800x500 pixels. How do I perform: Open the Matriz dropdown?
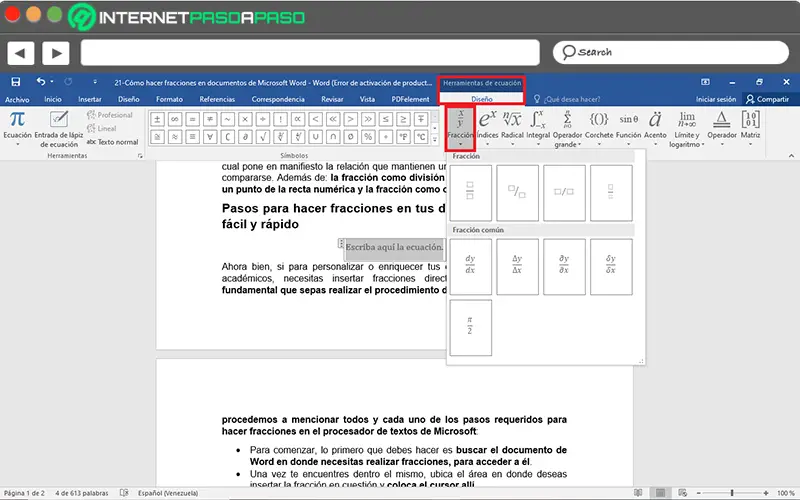751,128
